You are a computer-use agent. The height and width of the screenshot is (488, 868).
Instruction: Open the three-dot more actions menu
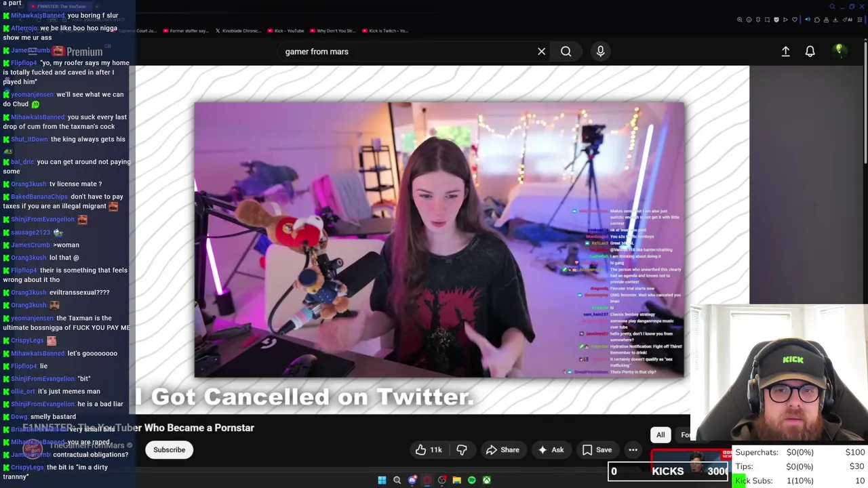pyautogui.click(x=633, y=450)
